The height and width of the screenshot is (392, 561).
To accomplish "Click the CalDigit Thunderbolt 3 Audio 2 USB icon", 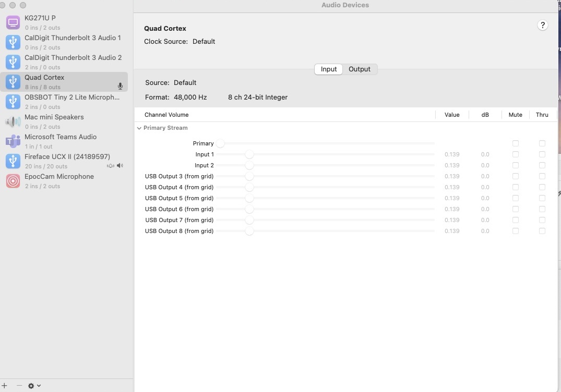I will coord(13,62).
